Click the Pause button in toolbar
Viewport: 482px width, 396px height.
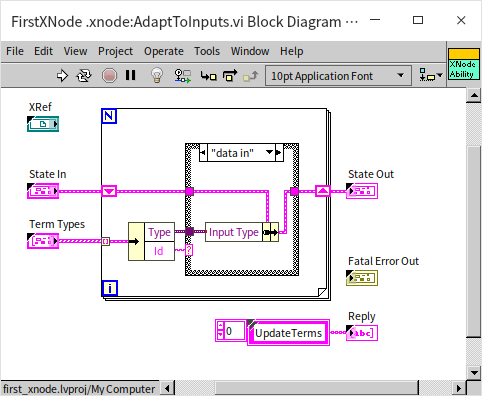130,76
